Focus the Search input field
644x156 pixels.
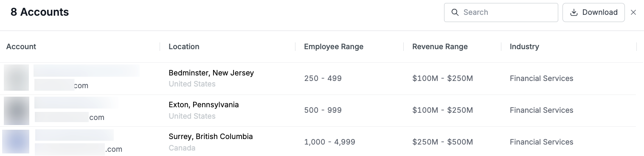[x=501, y=12]
